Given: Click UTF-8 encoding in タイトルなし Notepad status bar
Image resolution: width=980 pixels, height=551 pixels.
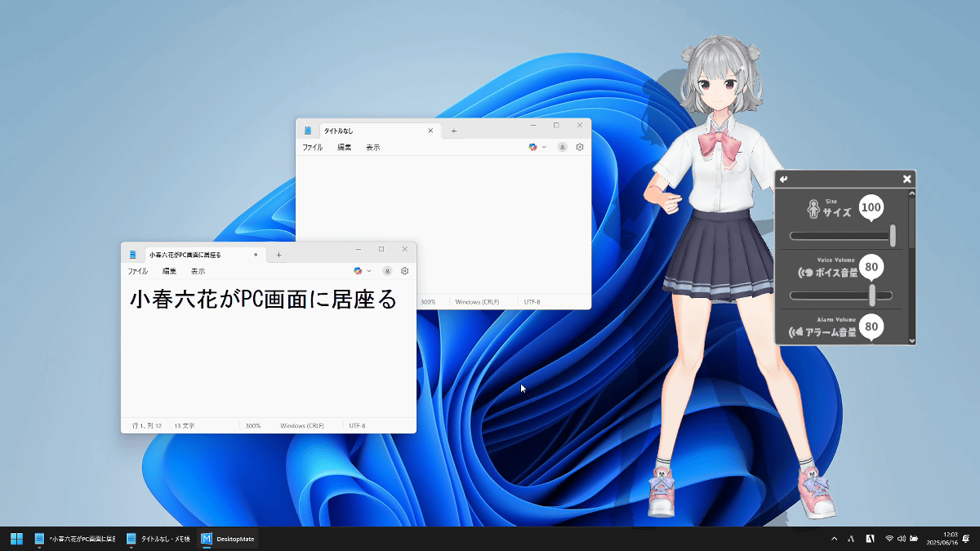Looking at the screenshot, I should [532, 302].
